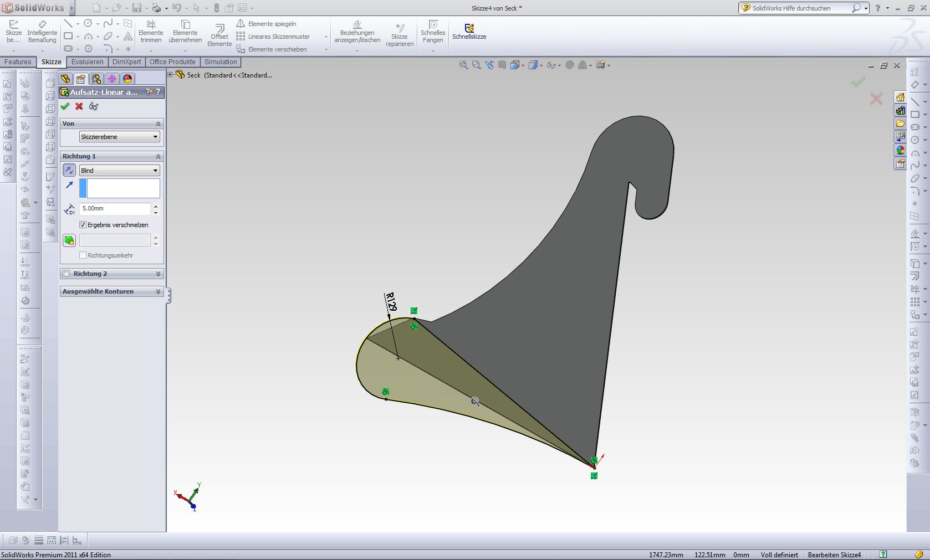Select the Straight Slot tool

[68, 49]
